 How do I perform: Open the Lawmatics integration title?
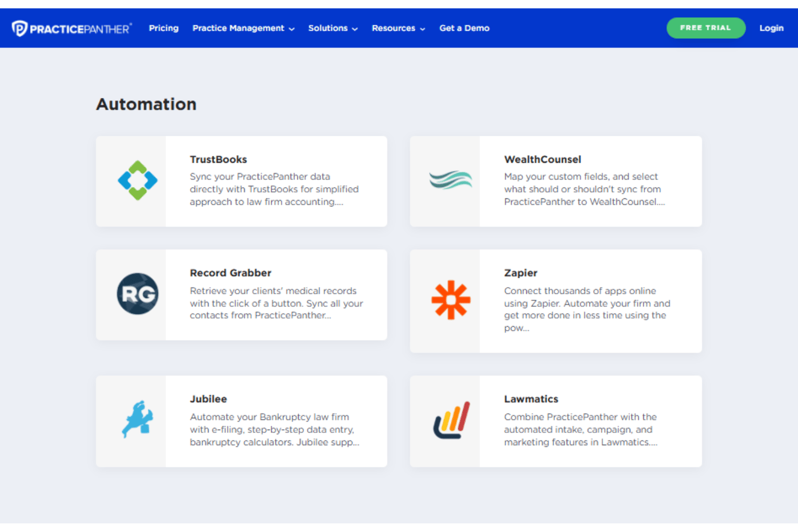click(x=531, y=399)
